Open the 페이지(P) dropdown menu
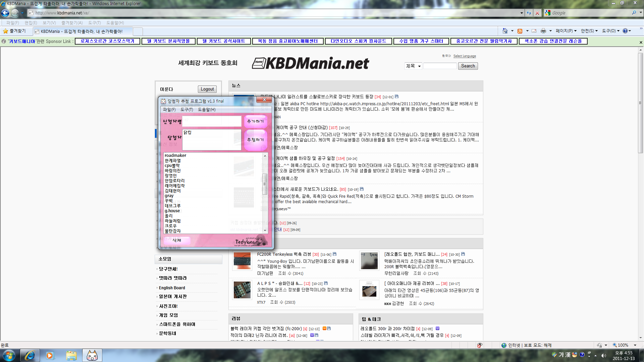The image size is (644, 362). 566,31
